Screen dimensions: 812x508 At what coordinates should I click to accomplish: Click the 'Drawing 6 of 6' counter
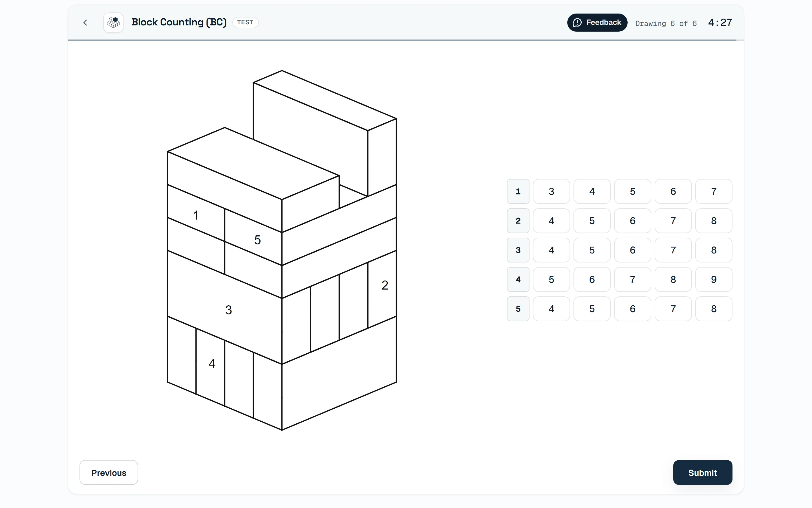tap(666, 23)
